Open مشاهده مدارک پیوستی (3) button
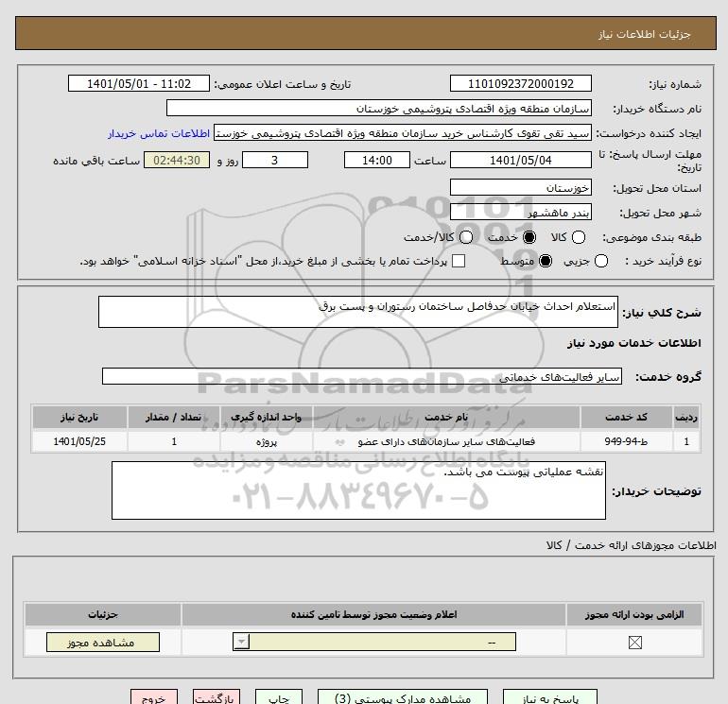728x704 pixels. pos(403,697)
